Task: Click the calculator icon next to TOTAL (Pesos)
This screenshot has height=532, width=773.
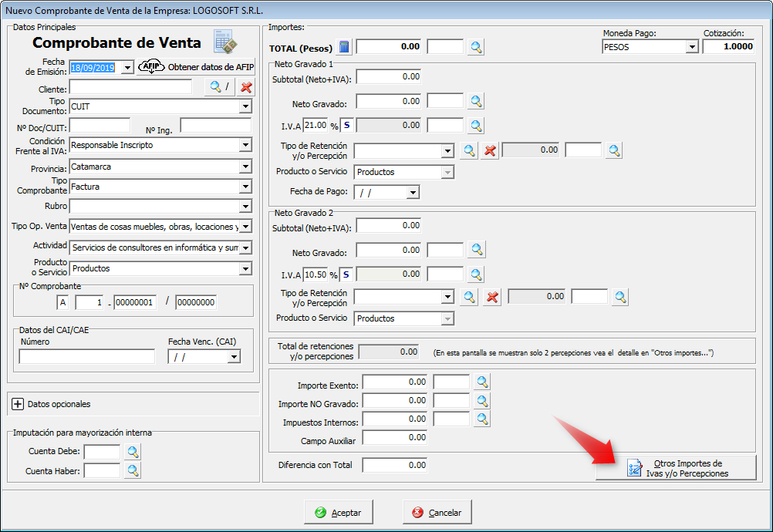Action: (345, 47)
